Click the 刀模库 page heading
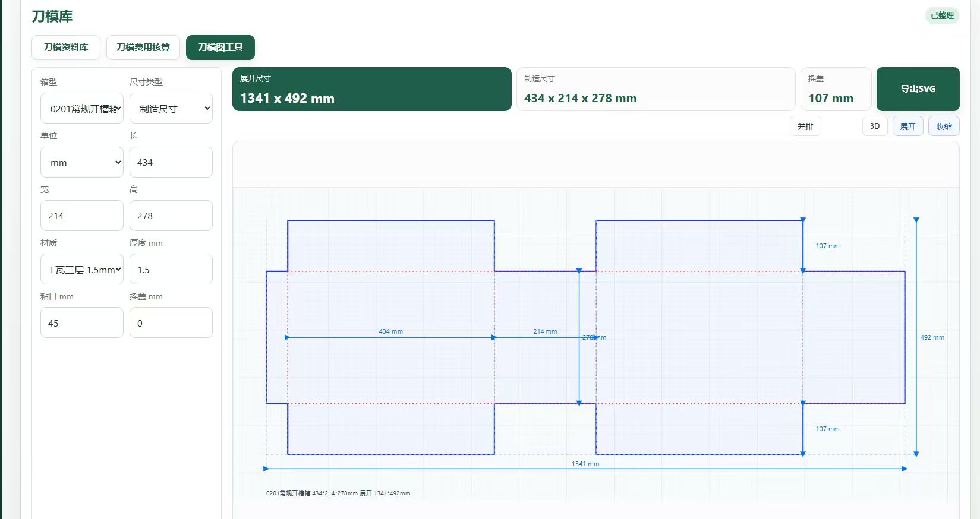 [x=52, y=17]
